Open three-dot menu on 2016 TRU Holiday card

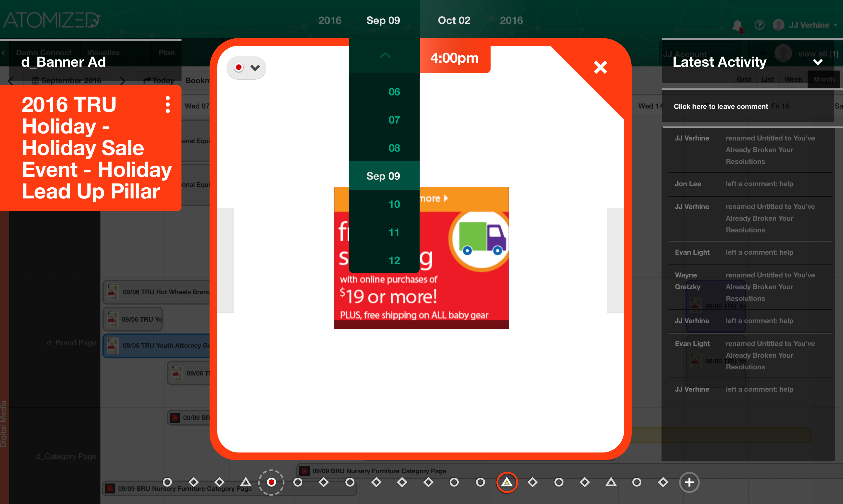167,104
